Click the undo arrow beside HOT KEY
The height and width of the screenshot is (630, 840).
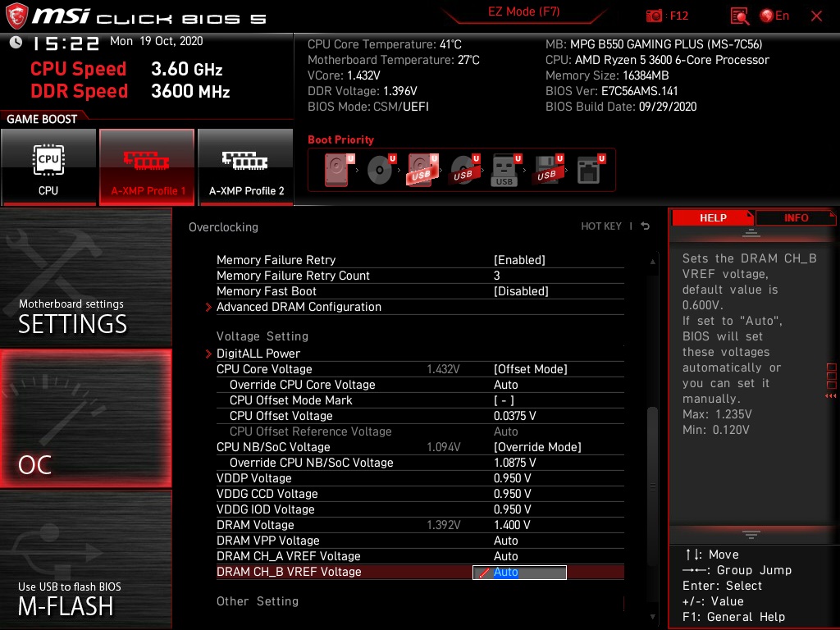click(644, 226)
